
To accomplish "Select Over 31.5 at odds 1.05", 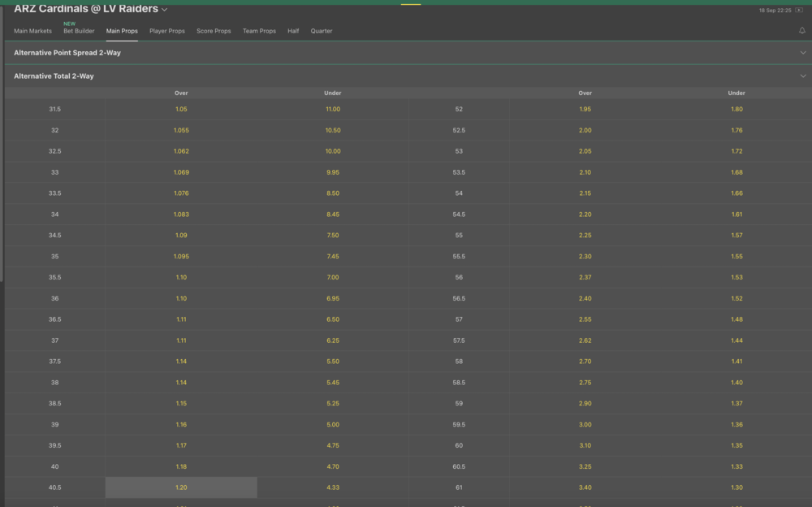I will pos(181,109).
